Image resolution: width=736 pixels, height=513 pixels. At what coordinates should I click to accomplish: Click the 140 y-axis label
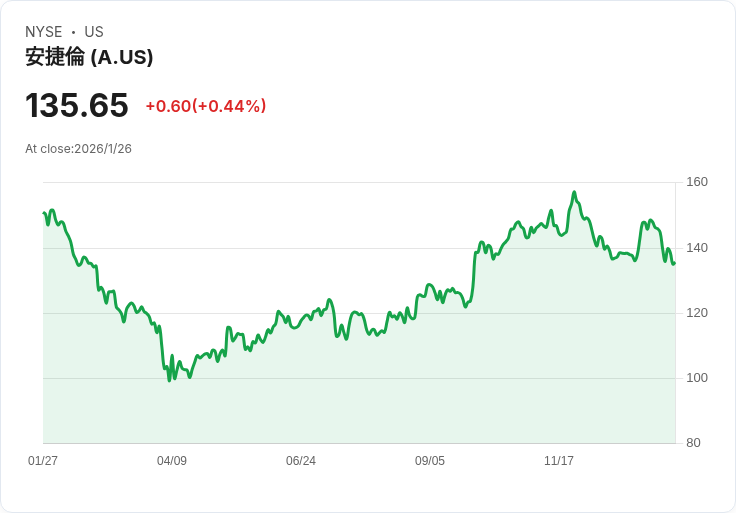pos(696,248)
